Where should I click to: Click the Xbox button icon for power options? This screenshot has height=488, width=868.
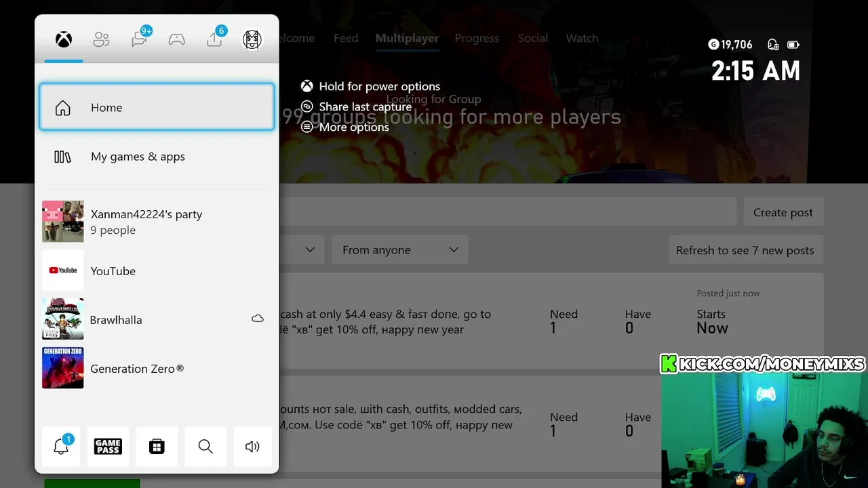pyautogui.click(x=307, y=86)
